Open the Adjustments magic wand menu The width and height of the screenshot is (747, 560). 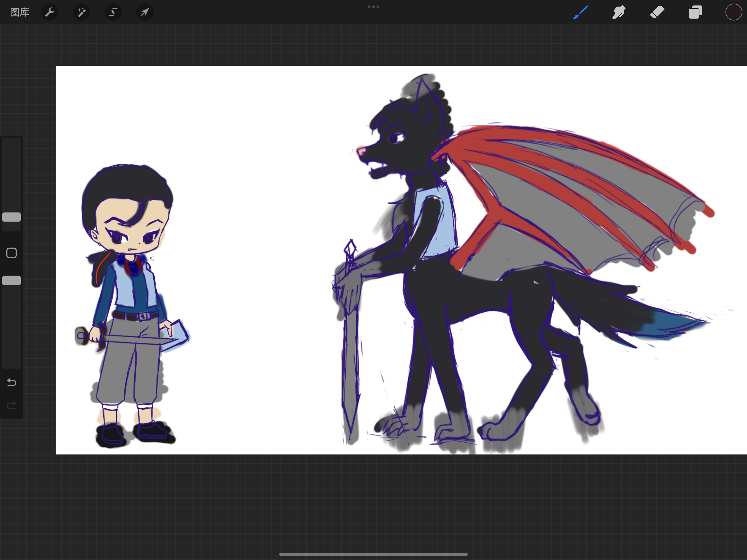click(x=81, y=13)
